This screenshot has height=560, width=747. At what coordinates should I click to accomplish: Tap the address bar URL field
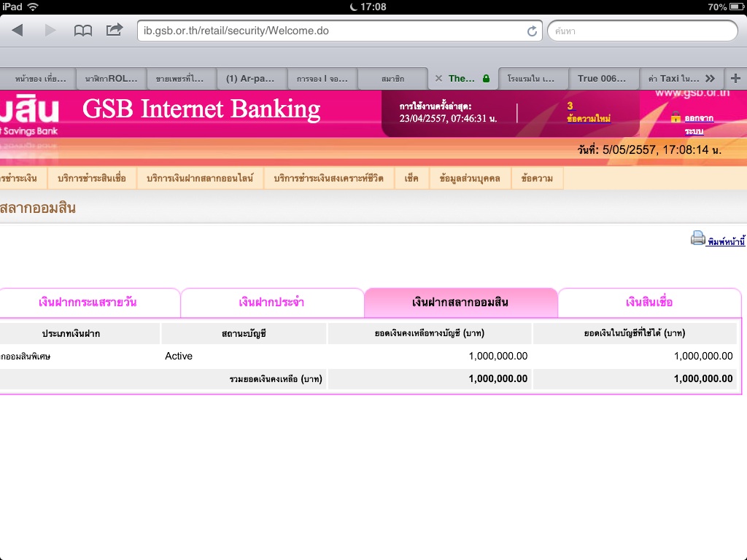point(339,31)
